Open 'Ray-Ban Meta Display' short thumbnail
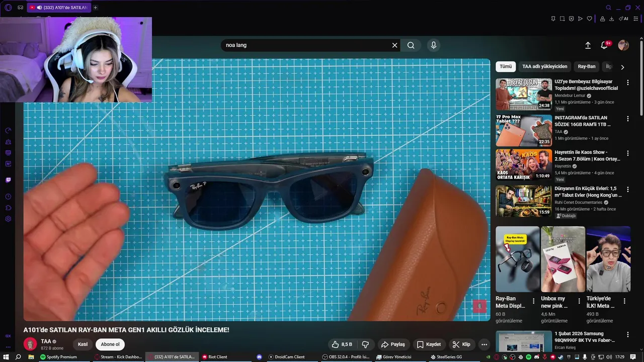This screenshot has height=362, width=644. 517,259
